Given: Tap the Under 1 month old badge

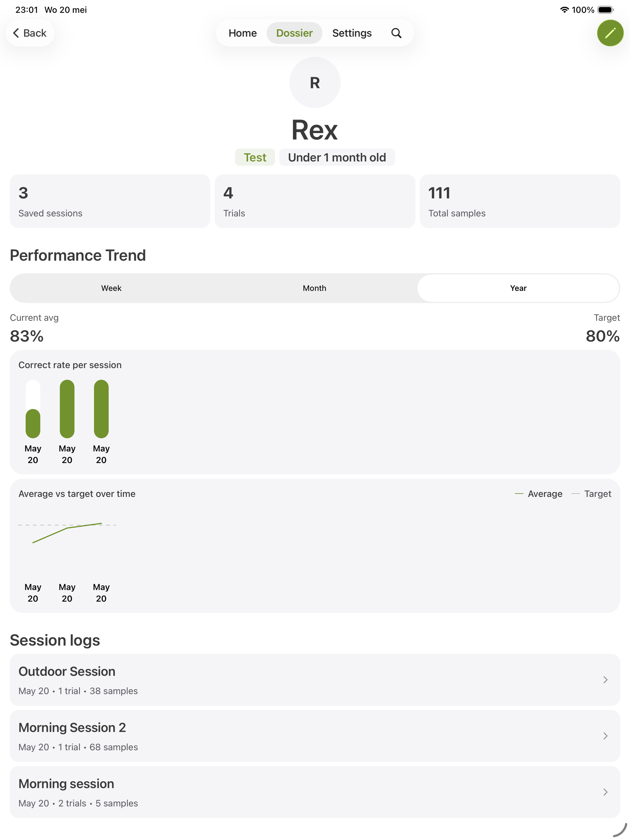Looking at the screenshot, I should point(337,157).
